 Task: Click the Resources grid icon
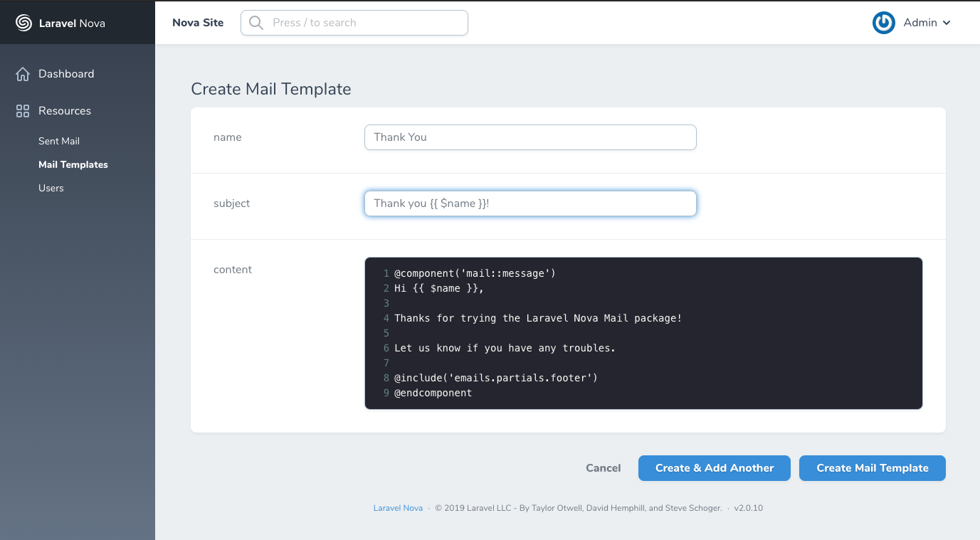pos(23,111)
